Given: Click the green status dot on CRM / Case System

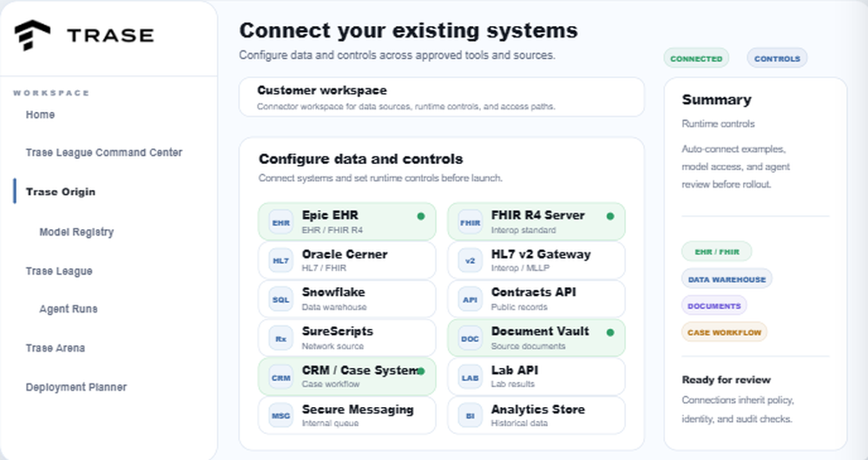Looking at the screenshot, I should tap(421, 371).
